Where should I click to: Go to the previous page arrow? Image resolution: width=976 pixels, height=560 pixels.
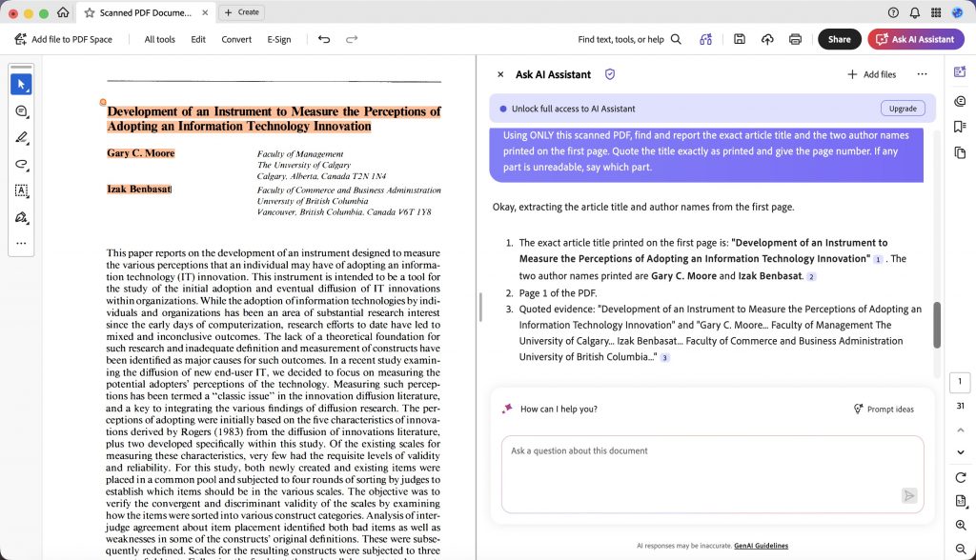(x=961, y=430)
